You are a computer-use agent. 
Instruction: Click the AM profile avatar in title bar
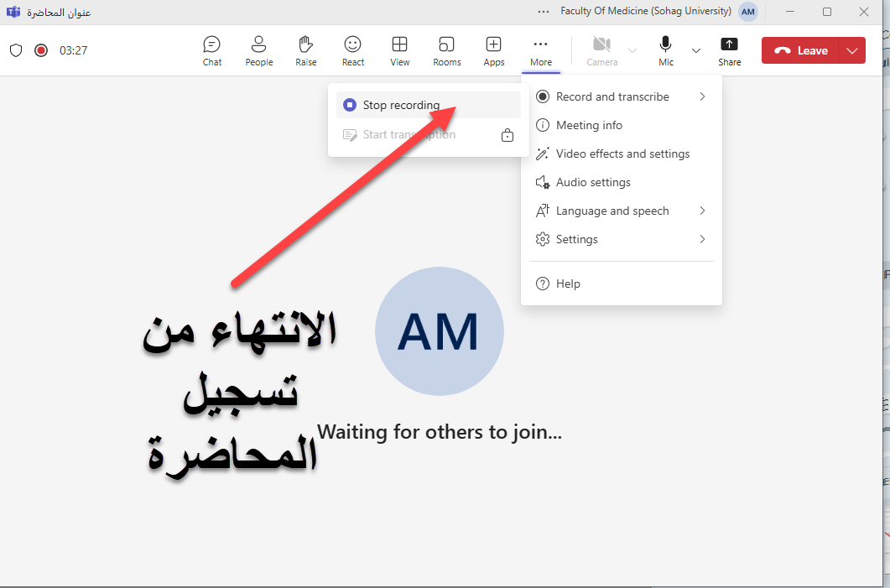point(748,12)
